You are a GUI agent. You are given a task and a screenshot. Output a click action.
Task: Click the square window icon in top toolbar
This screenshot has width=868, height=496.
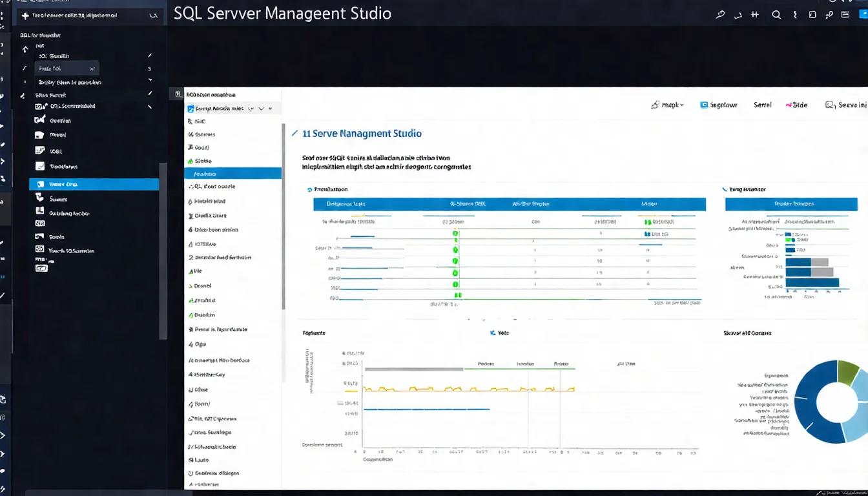click(812, 14)
